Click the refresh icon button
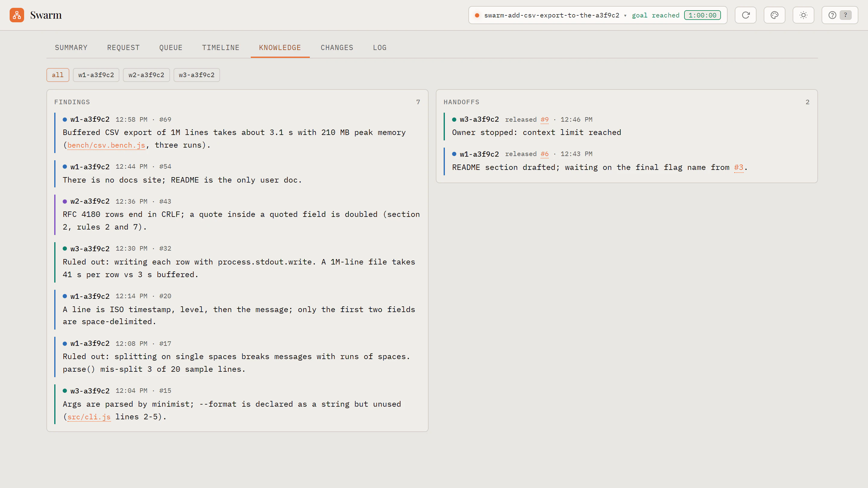 click(745, 15)
